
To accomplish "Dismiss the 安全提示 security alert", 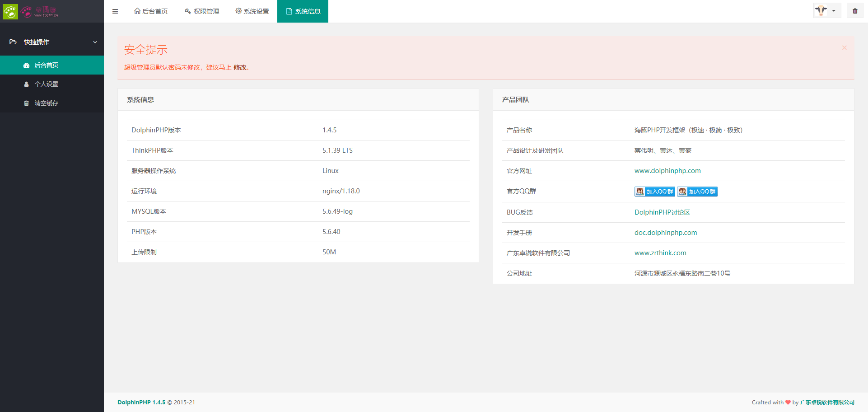I will tap(844, 47).
